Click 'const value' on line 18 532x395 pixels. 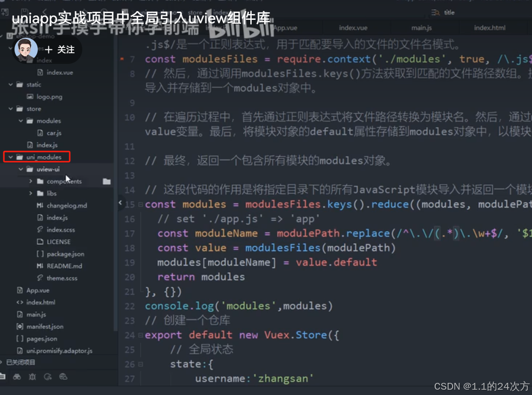(192, 248)
